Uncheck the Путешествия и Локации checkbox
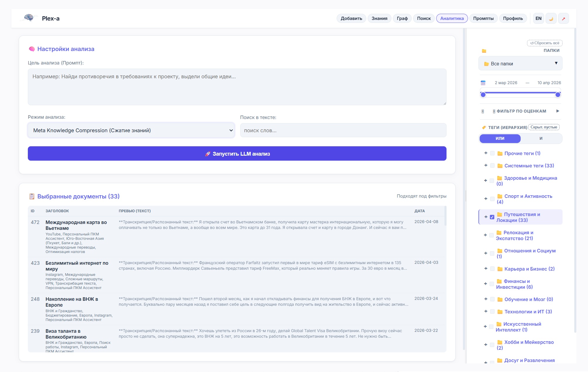Viewport: 588px width, 372px height. tap(492, 217)
